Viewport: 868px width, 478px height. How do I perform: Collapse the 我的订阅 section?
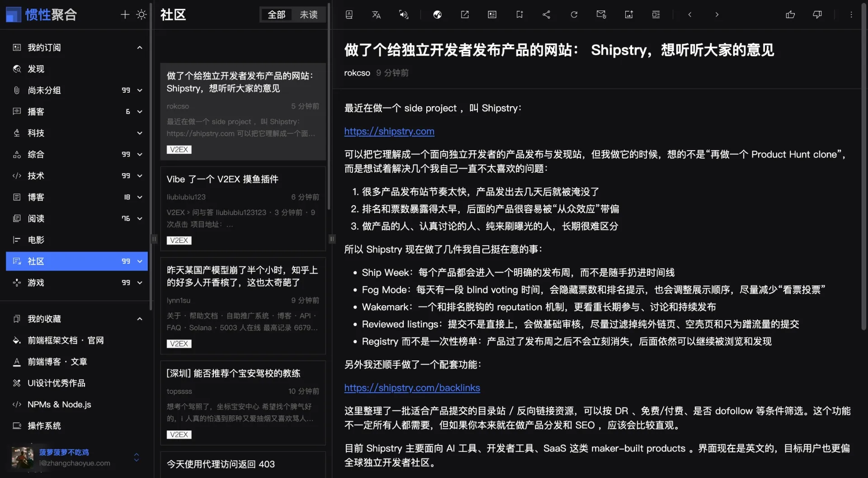click(140, 47)
